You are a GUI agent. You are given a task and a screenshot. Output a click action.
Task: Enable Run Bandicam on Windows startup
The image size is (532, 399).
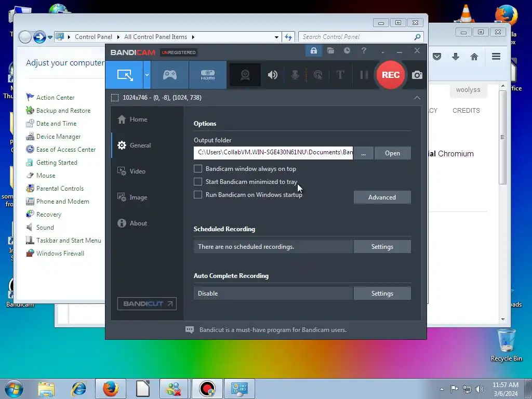point(198,194)
